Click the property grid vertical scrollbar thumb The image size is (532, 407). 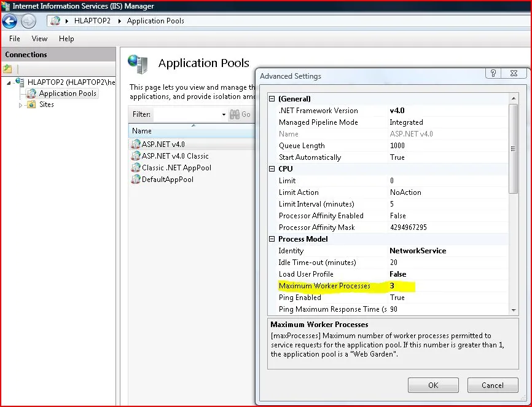(x=514, y=149)
